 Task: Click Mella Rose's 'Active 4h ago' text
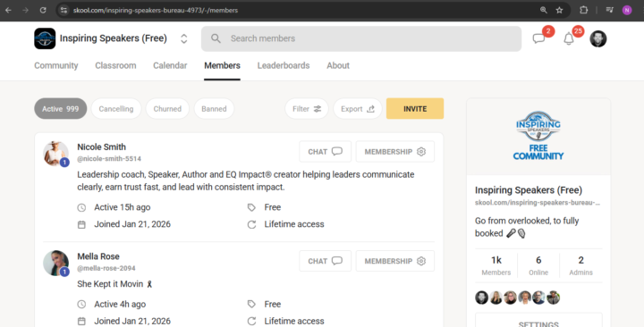point(120,304)
